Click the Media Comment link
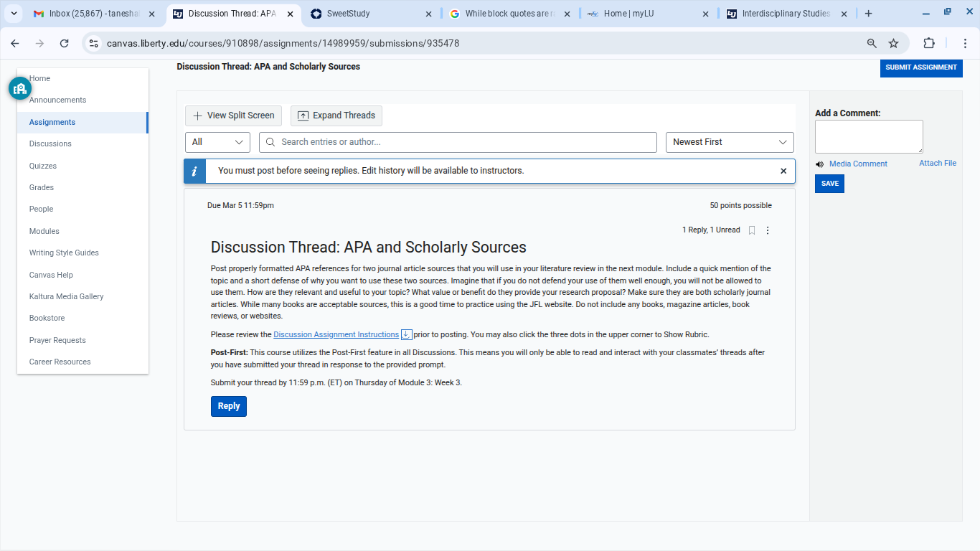The image size is (980, 551). click(x=858, y=164)
